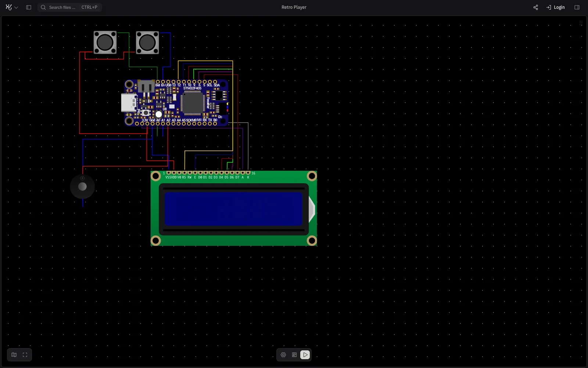
Task: Click the Login button
Action: point(556,7)
